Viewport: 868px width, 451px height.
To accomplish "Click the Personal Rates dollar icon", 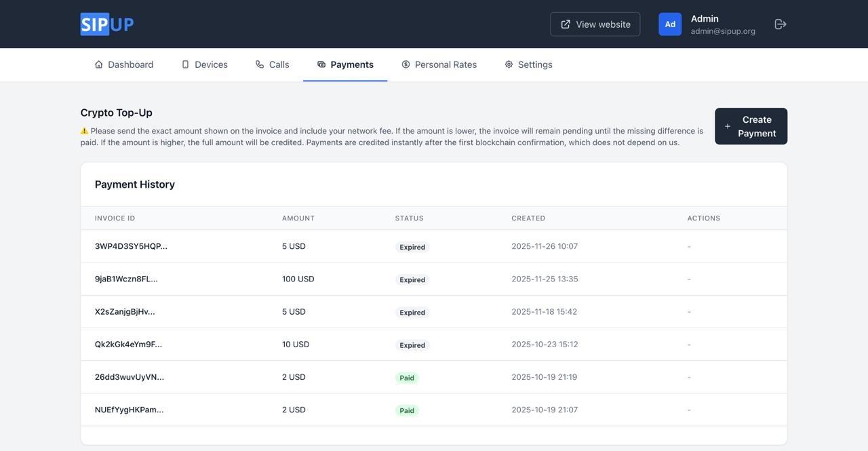I will (406, 64).
